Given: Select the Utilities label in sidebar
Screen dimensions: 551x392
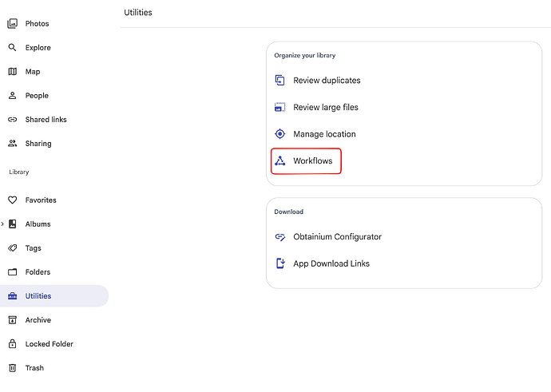Looking at the screenshot, I should pyautogui.click(x=38, y=295).
